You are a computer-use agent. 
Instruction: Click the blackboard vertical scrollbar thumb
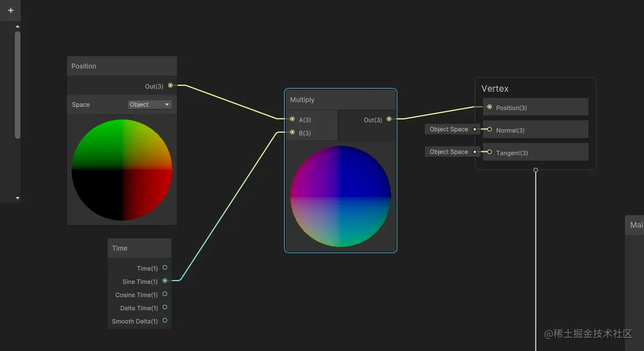point(17,85)
